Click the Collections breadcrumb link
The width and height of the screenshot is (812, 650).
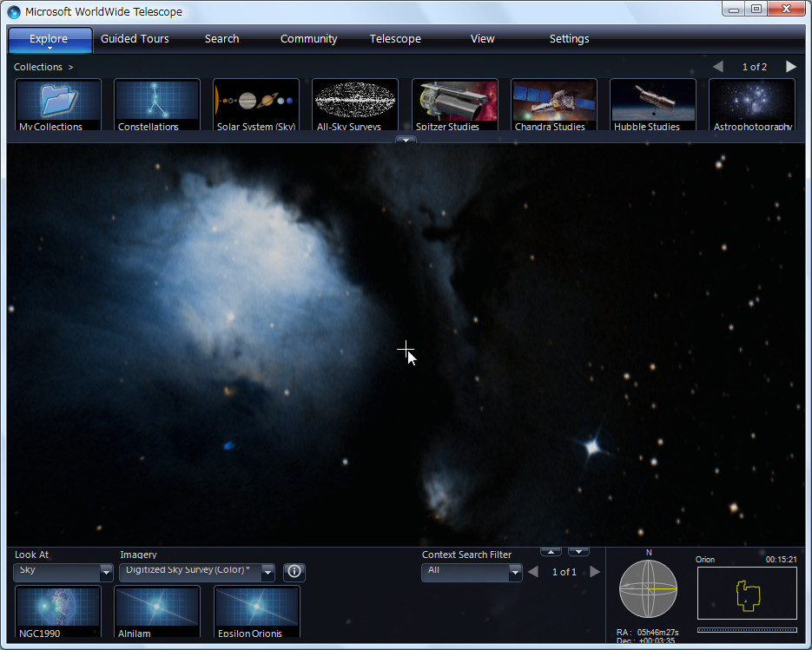38,67
